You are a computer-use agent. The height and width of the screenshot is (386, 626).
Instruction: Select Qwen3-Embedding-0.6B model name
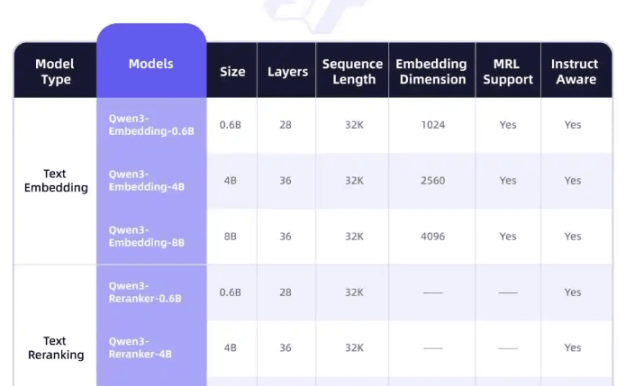point(151,125)
